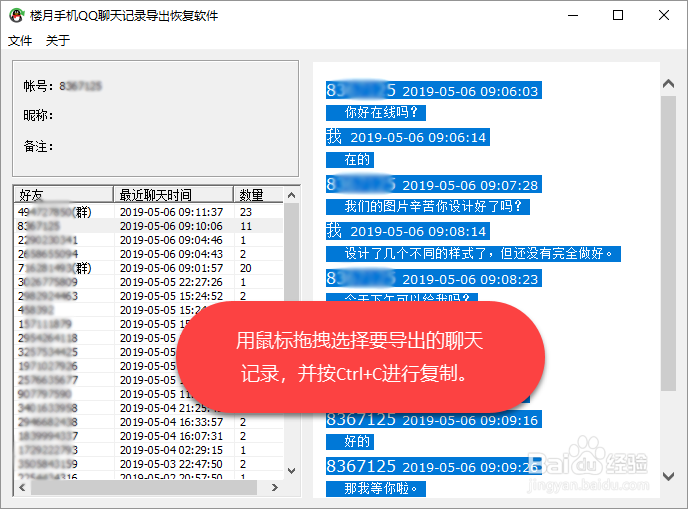688x509 pixels.
Task: Click chat panel scroll down arrow
Action: (x=668, y=476)
